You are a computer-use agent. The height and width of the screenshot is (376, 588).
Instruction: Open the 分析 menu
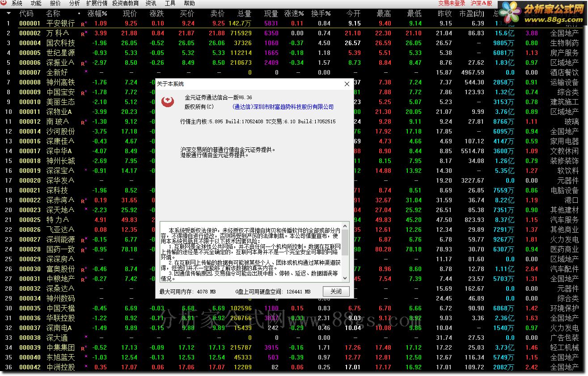pyautogui.click(x=75, y=3)
